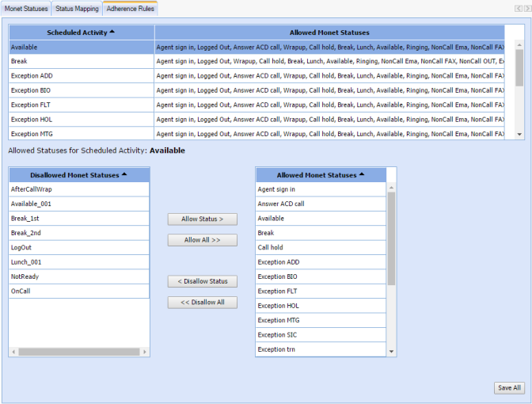Sort by Scheduled Activity column header
The height and width of the screenshot is (404, 532).
81,32
